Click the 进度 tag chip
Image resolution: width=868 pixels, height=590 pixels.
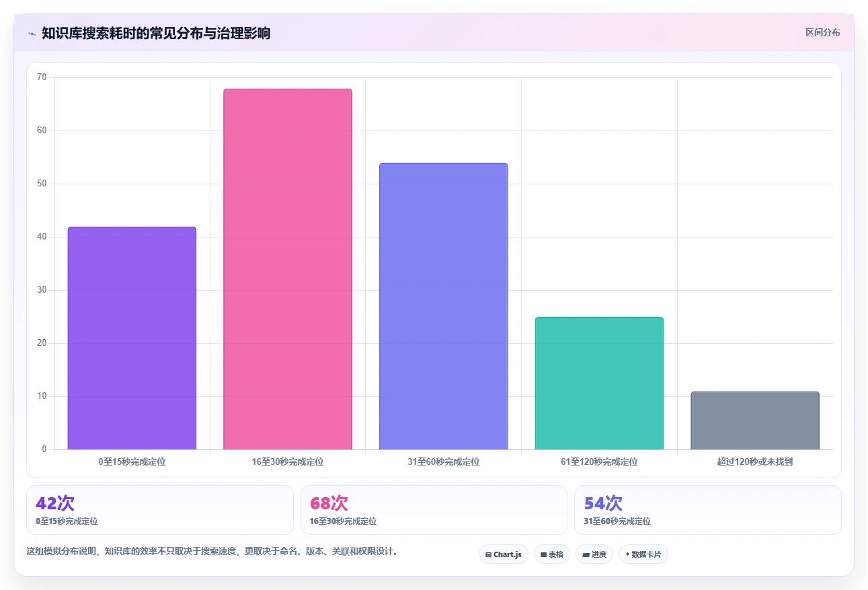pyautogui.click(x=594, y=554)
